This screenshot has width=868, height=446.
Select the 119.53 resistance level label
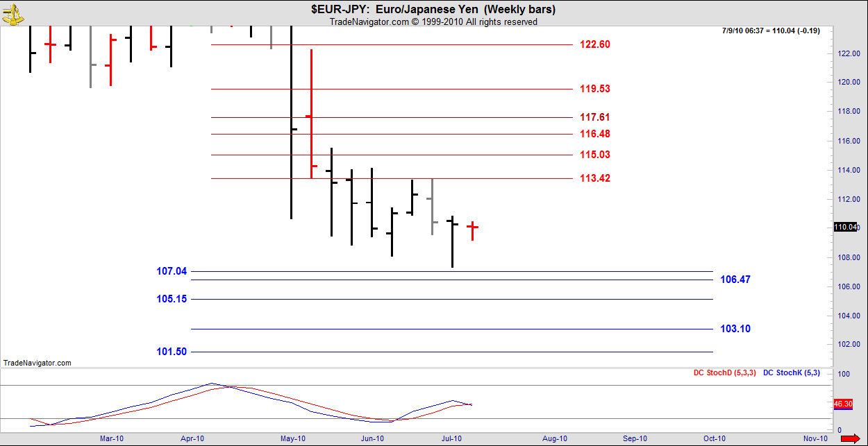(594, 89)
